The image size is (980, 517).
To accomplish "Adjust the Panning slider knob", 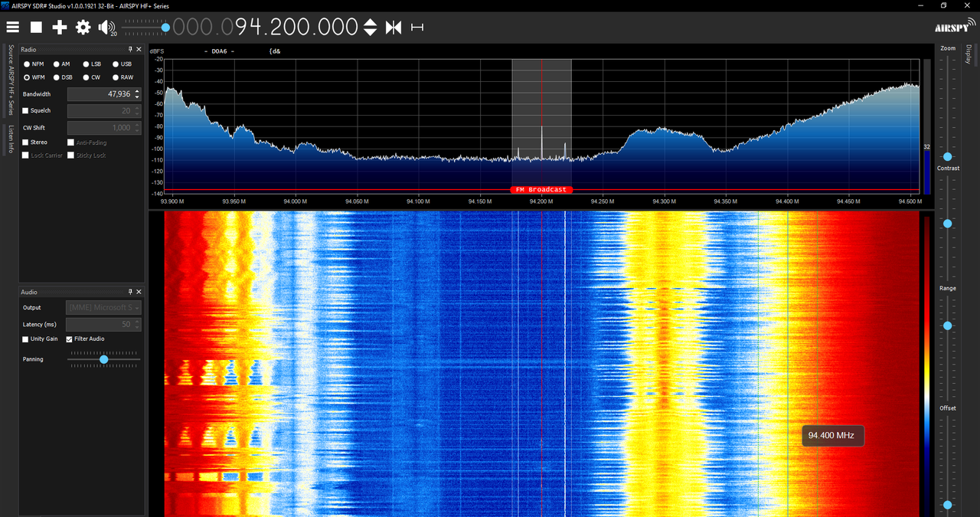I will click(x=104, y=359).
